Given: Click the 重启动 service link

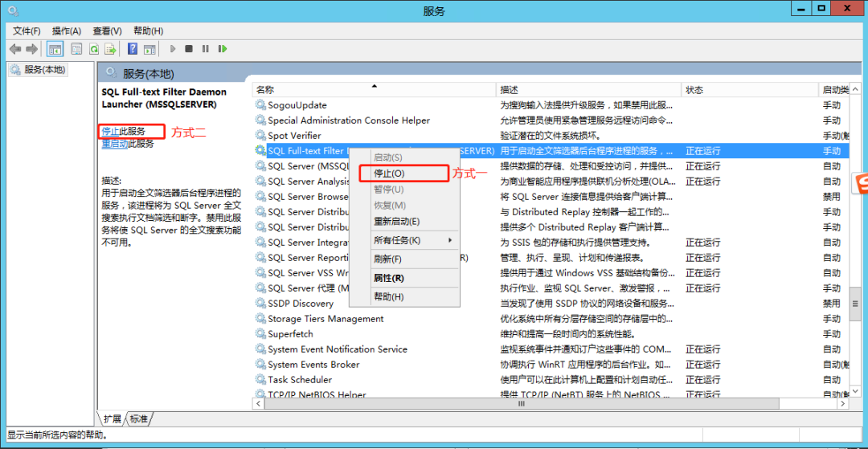Looking at the screenshot, I should [115, 144].
